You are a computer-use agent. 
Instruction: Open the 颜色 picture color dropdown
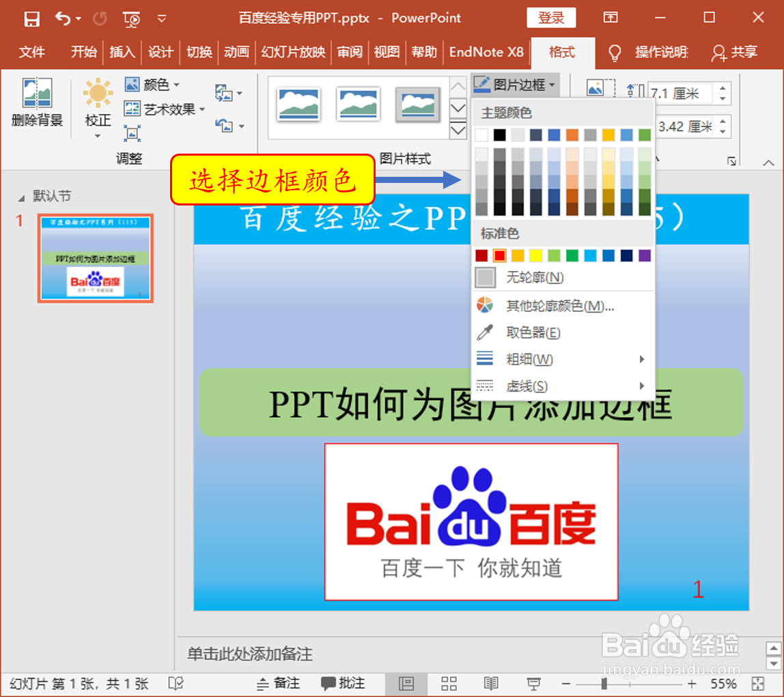152,85
